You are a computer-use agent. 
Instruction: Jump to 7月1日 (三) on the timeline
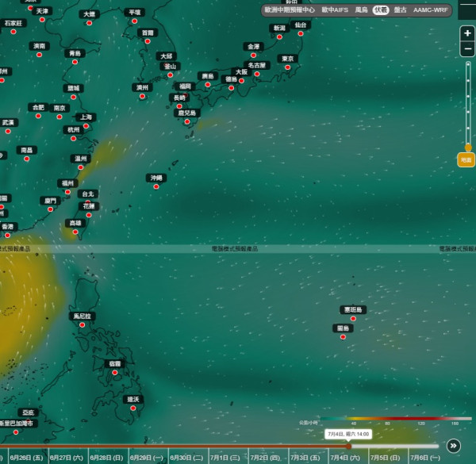click(x=225, y=458)
